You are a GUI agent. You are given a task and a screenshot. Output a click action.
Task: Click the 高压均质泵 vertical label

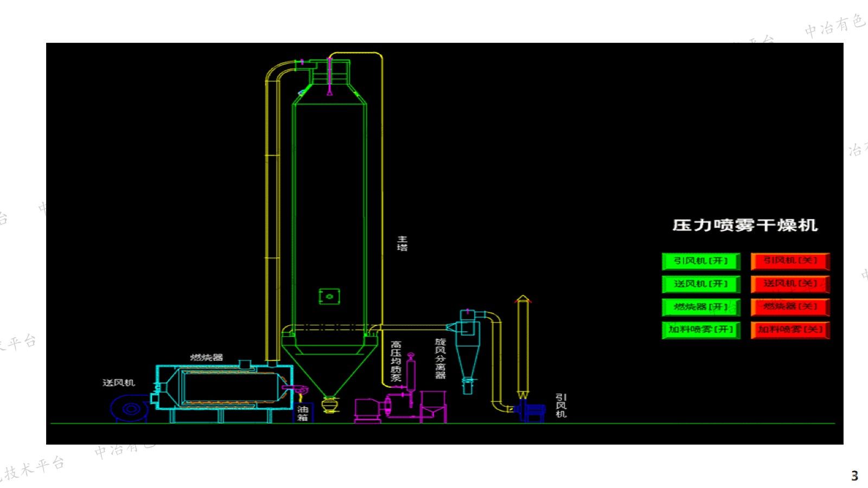click(x=396, y=361)
